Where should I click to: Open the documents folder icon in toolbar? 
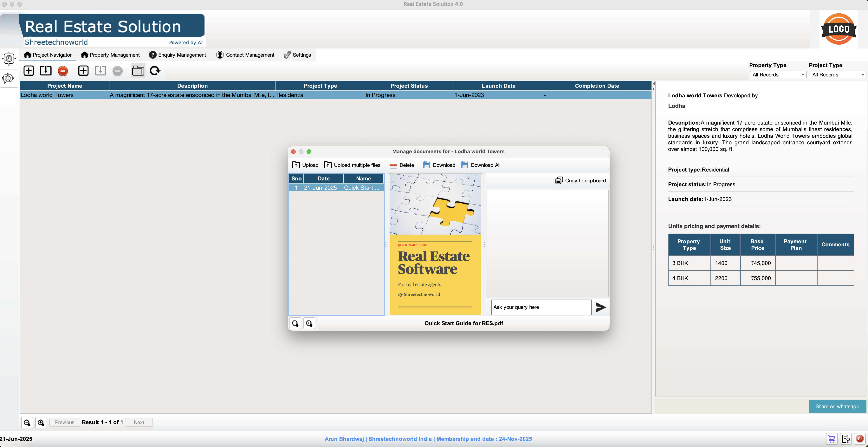click(138, 71)
